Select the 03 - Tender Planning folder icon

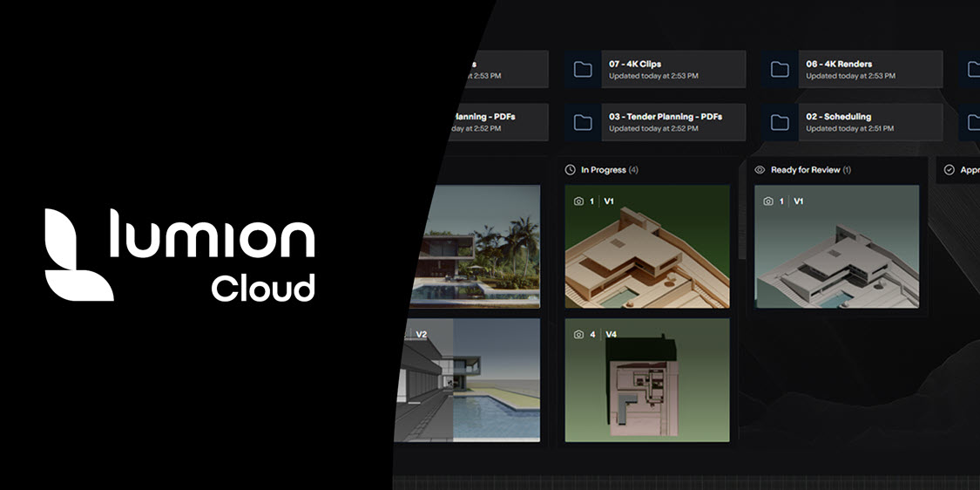tap(584, 122)
